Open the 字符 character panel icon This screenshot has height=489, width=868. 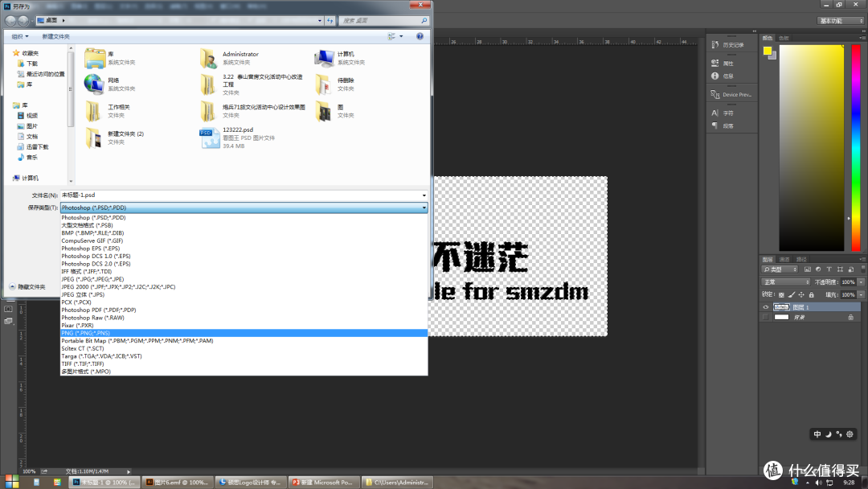[x=714, y=113]
